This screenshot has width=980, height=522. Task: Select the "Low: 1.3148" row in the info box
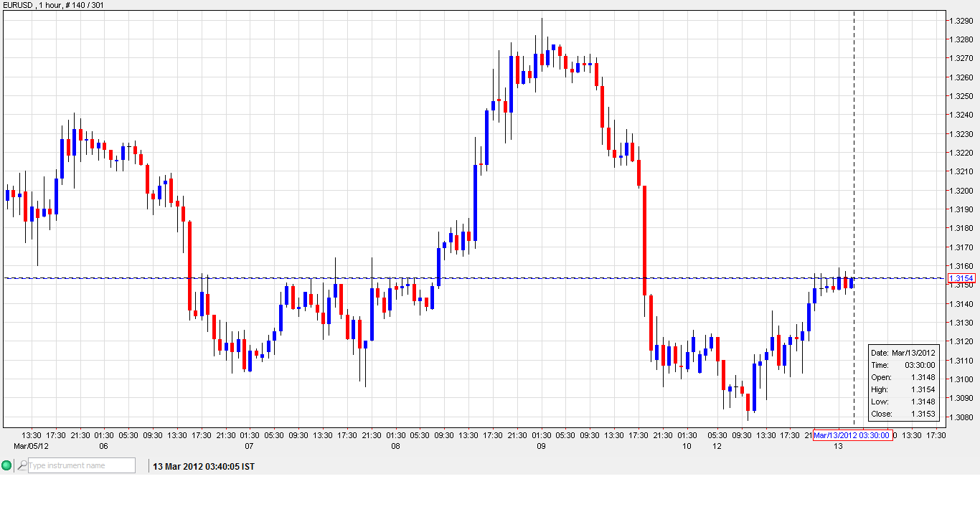[x=903, y=402]
